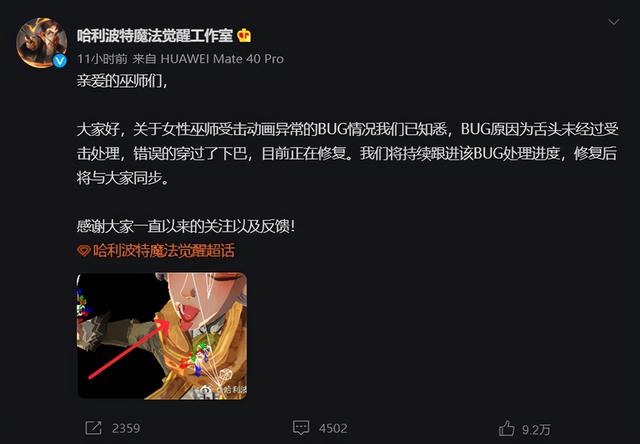
Task: Click the orange super topic diamond icon
Action: (x=84, y=251)
